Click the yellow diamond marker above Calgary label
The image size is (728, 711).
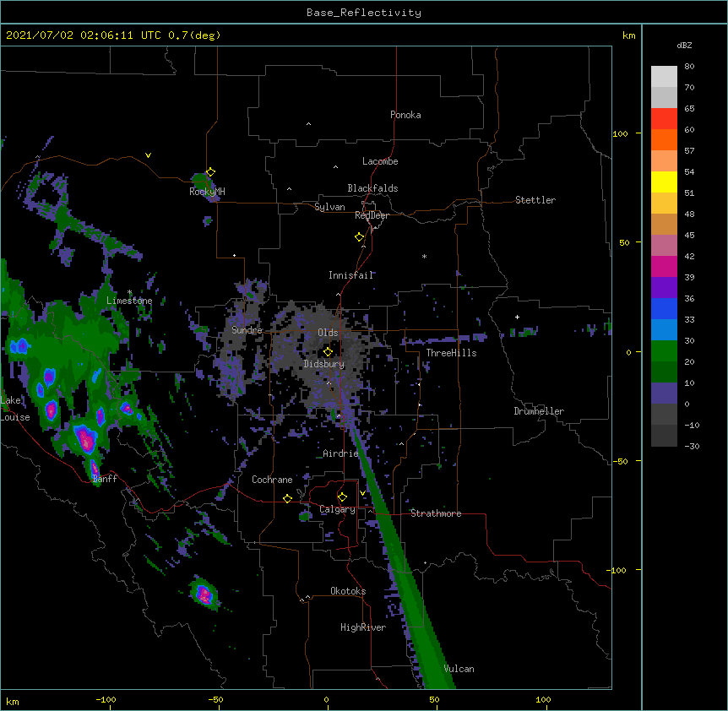point(342,497)
